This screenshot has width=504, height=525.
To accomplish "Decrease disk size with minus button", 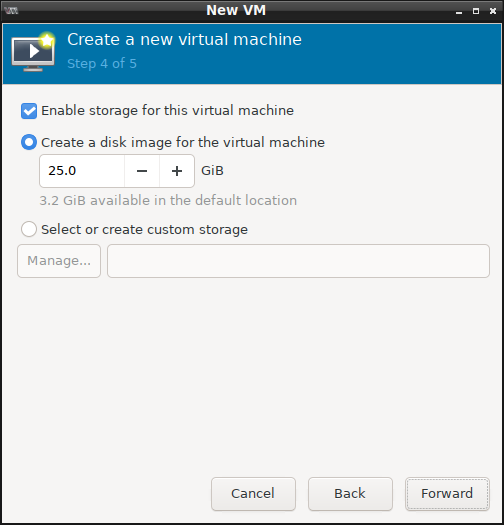I will coord(142,171).
